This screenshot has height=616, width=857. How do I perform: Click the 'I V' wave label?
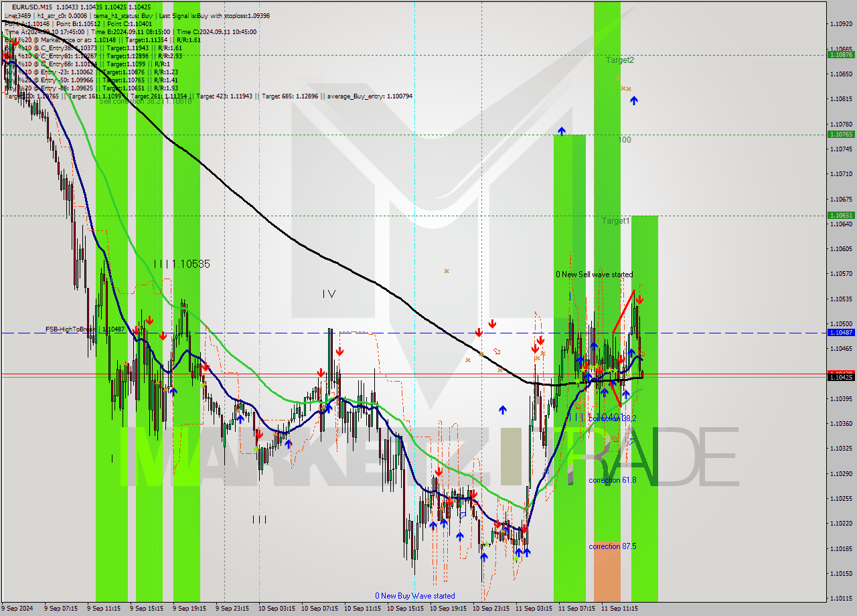tap(328, 294)
